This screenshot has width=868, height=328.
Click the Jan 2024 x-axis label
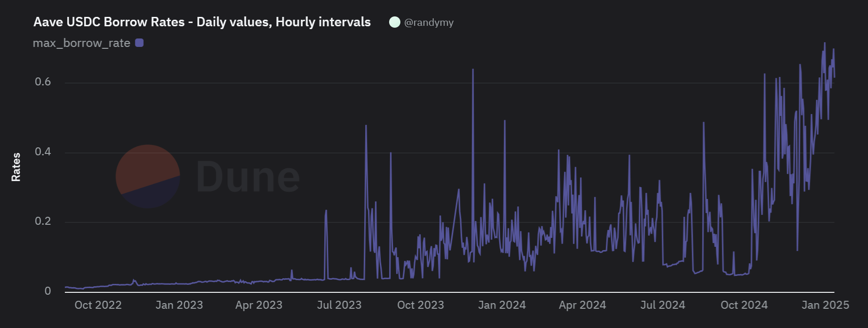pos(502,305)
